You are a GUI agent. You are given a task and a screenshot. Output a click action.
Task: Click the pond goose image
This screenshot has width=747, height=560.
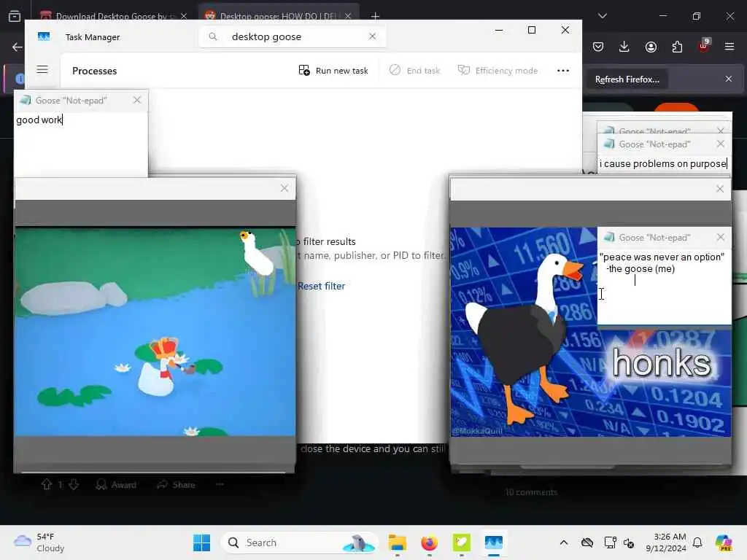(155, 332)
